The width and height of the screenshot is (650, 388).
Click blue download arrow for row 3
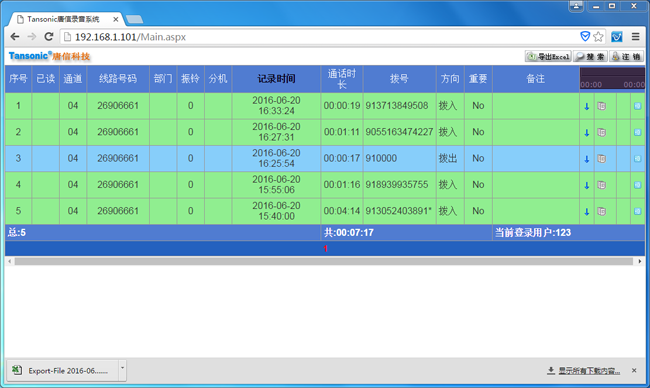tap(587, 159)
